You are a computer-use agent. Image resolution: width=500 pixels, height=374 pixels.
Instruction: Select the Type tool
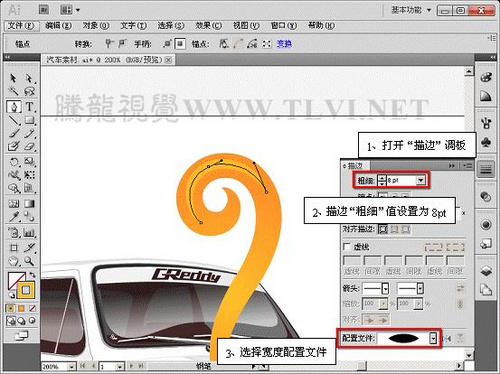tap(29, 107)
